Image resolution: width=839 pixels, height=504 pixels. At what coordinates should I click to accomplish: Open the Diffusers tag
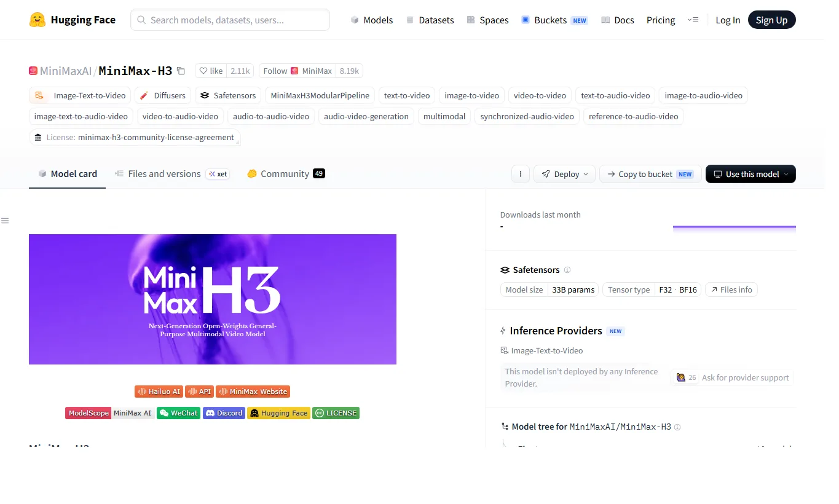[x=163, y=95]
